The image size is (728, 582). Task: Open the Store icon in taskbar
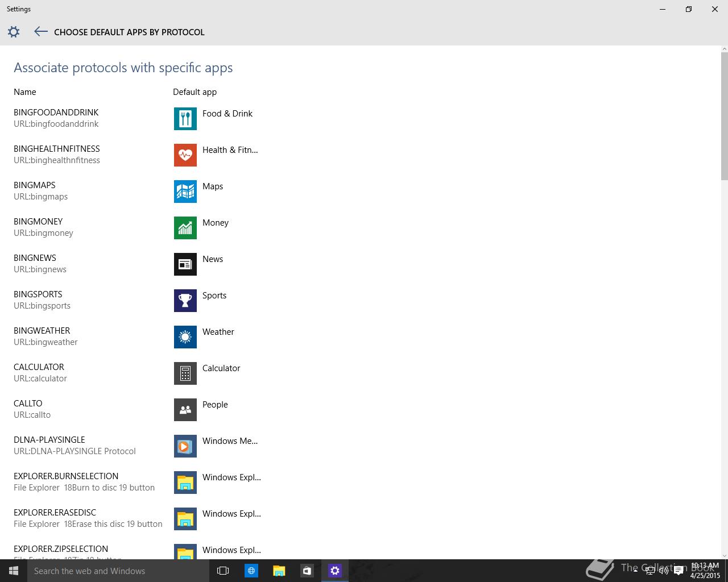pyautogui.click(x=307, y=571)
